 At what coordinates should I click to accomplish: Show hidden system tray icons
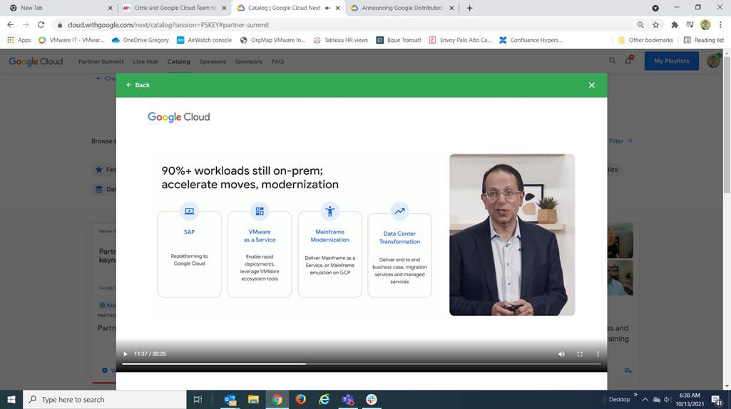tap(645, 400)
